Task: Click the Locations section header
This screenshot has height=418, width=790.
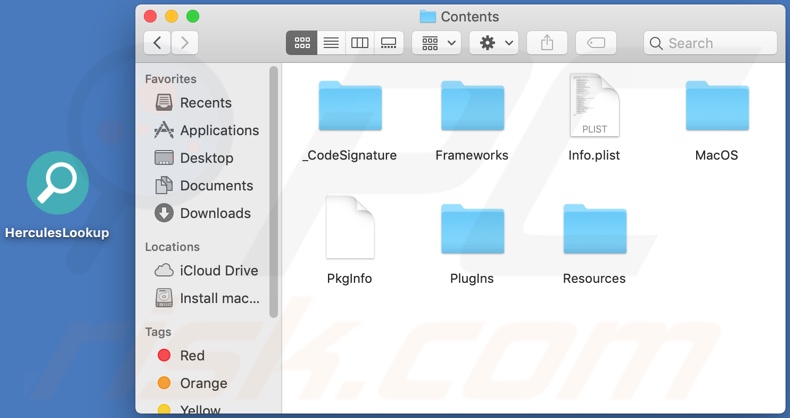Action: coord(172,247)
